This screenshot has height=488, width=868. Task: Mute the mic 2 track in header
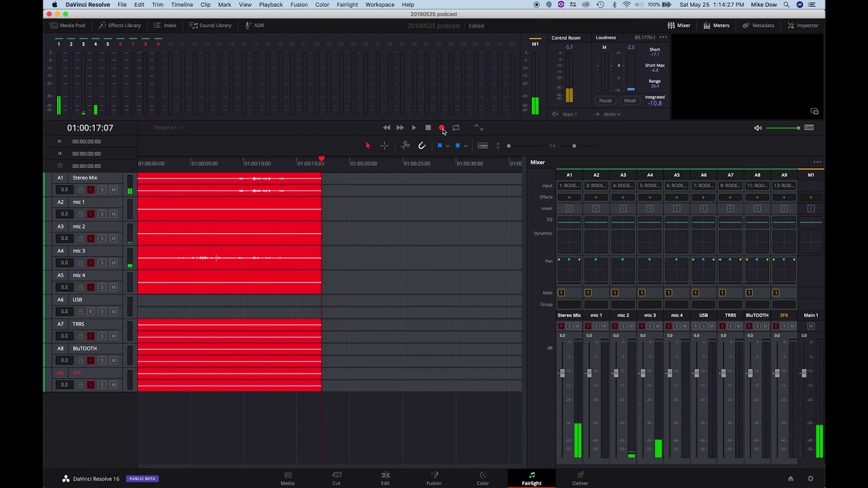[x=113, y=239]
